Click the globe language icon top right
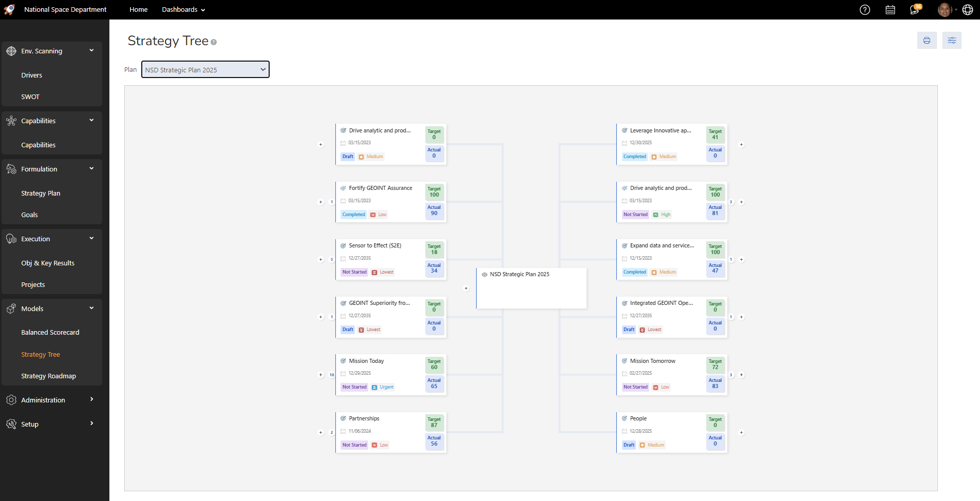 click(968, 10)
